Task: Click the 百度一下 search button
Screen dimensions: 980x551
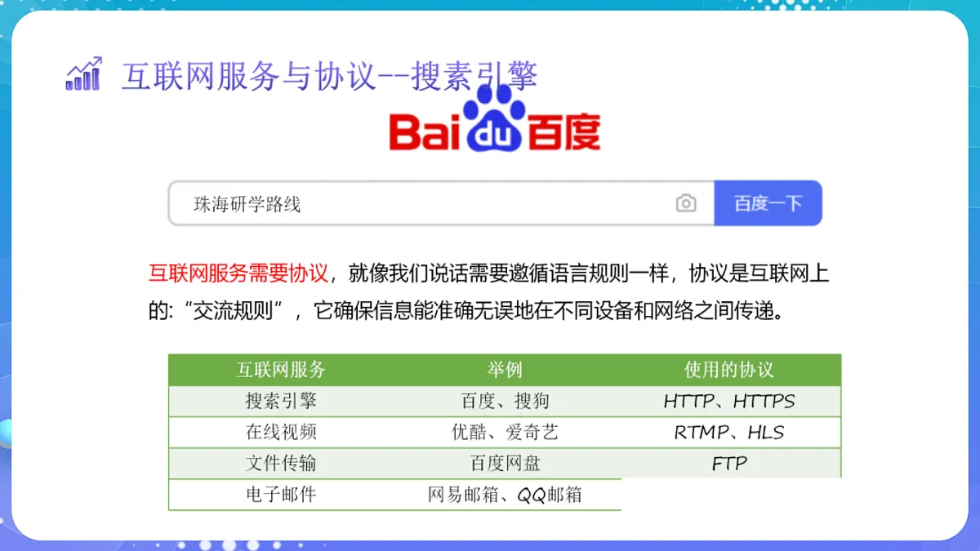Action: [768, 203]
